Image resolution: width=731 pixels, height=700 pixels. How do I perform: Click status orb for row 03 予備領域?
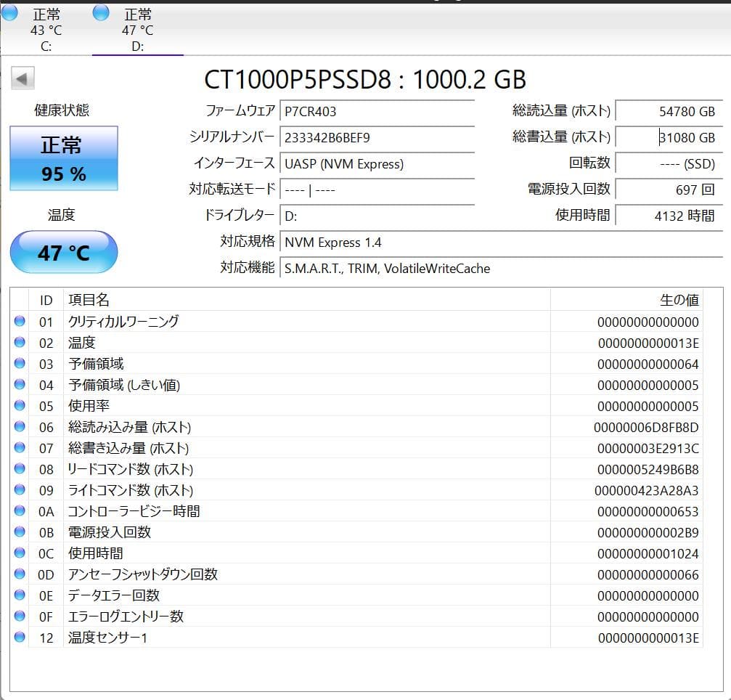(x=20, y=363)
